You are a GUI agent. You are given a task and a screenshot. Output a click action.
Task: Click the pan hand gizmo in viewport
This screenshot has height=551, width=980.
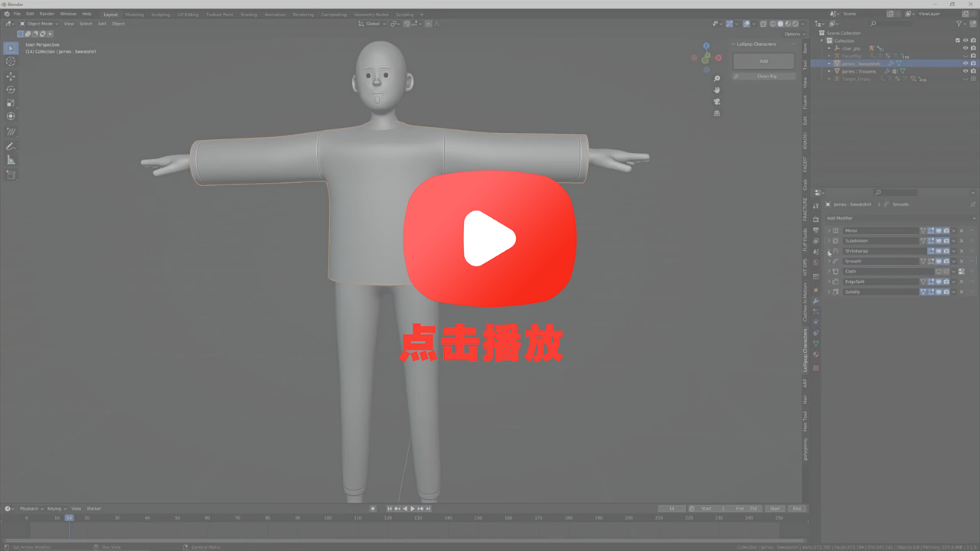pyautogui.click(x=717, y=90)
